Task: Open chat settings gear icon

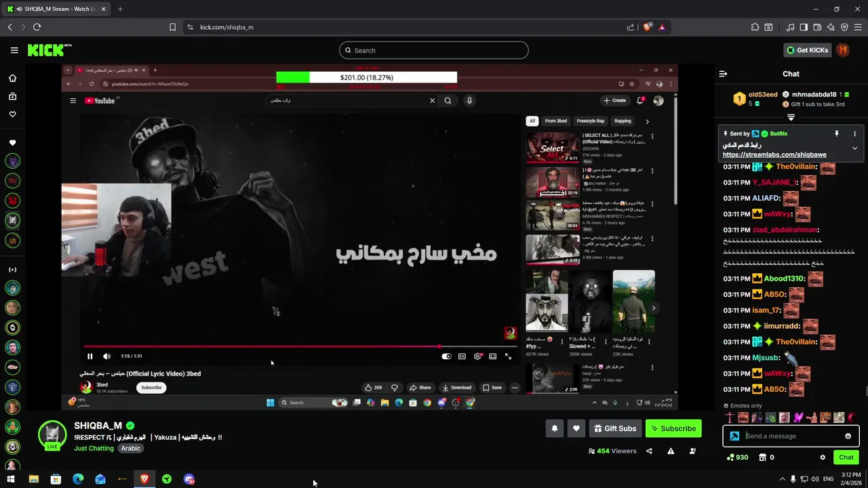Action: point(823,457)
